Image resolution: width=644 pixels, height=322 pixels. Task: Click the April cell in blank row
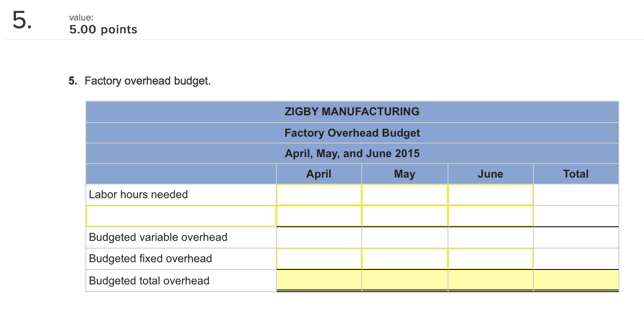[x=319, y=216]
